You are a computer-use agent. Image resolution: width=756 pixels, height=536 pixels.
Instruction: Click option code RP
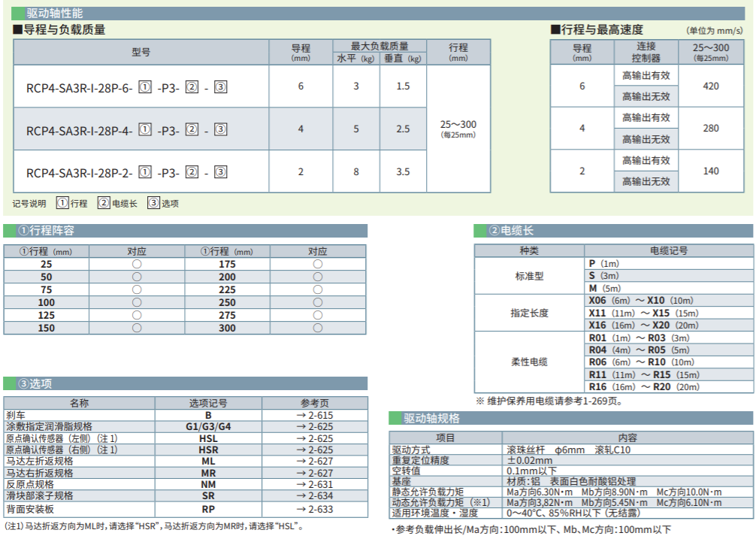coord(208,509)
